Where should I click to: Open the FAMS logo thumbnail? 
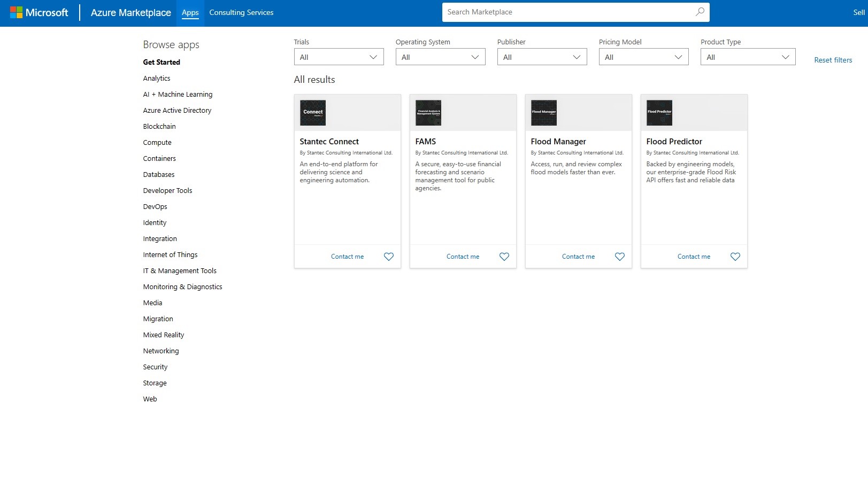pyautogui.click(x=428, y=113)
